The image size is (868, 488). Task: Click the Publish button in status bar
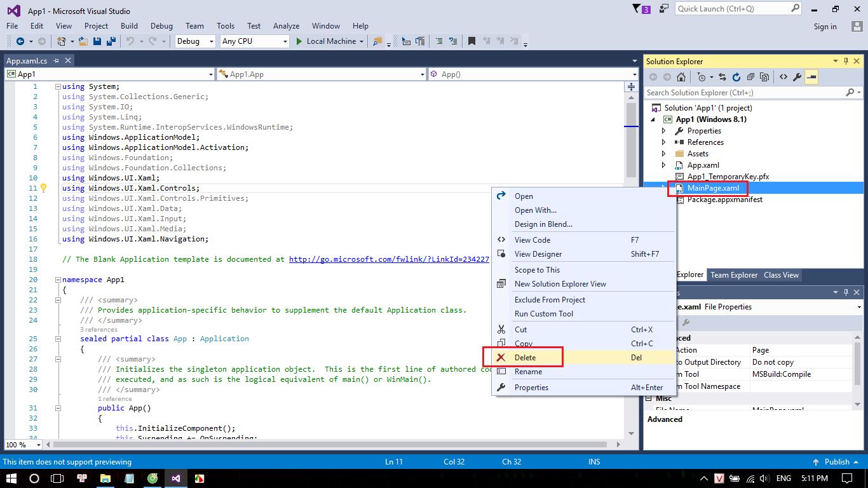pos(837,462)
